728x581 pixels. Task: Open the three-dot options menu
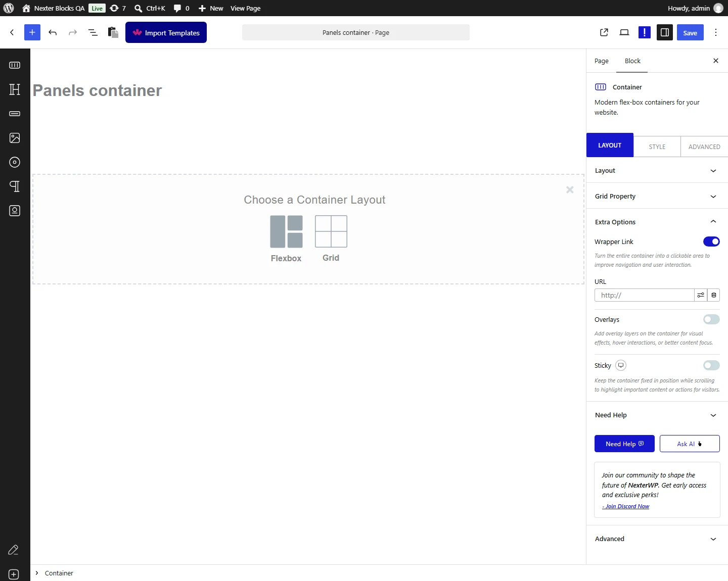coord(716,32)
